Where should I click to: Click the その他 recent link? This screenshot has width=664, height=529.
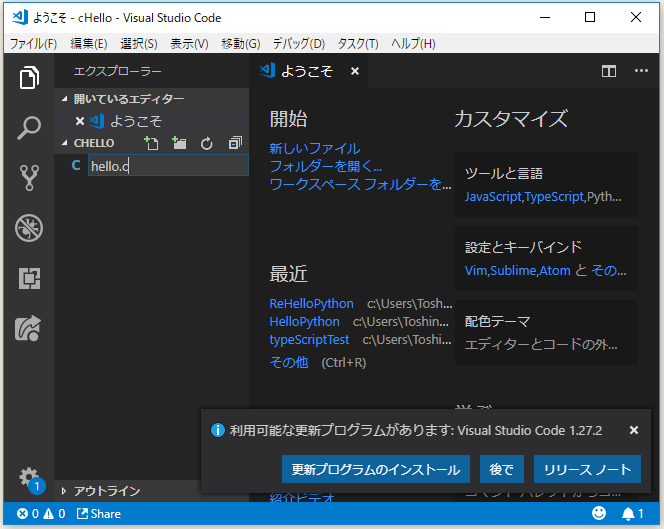click(289, 363)
